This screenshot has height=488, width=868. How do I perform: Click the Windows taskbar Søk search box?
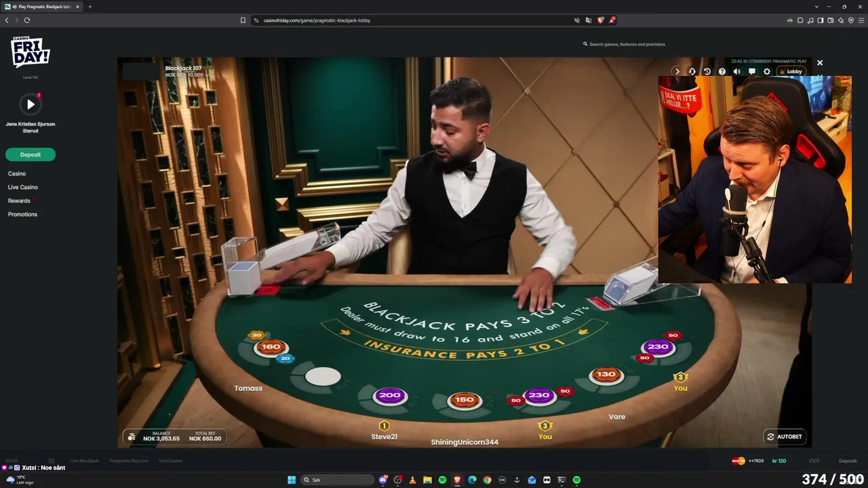tap(338, 480)
